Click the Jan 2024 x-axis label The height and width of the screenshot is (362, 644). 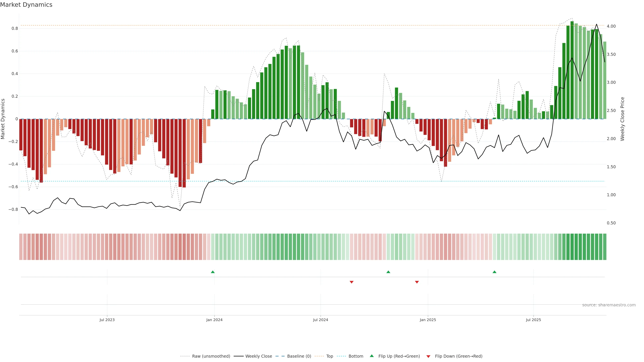point(214,320)
